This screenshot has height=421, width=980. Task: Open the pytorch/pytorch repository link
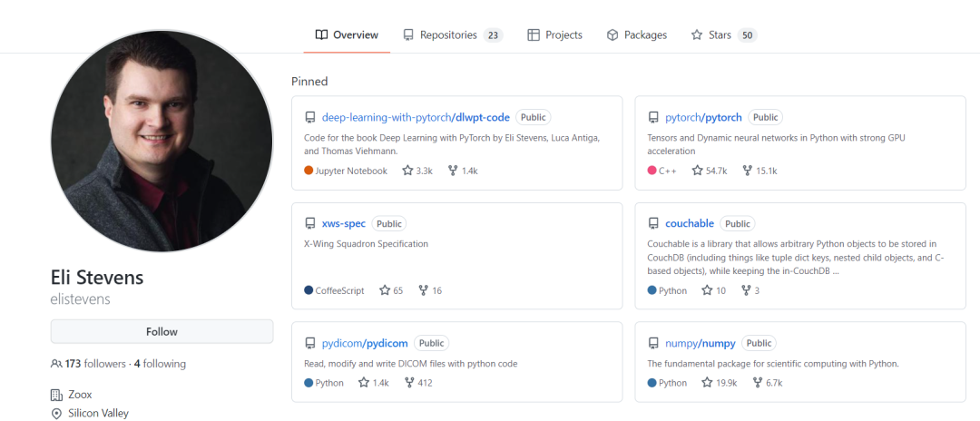pyautogui.click(x=703, y=117)
